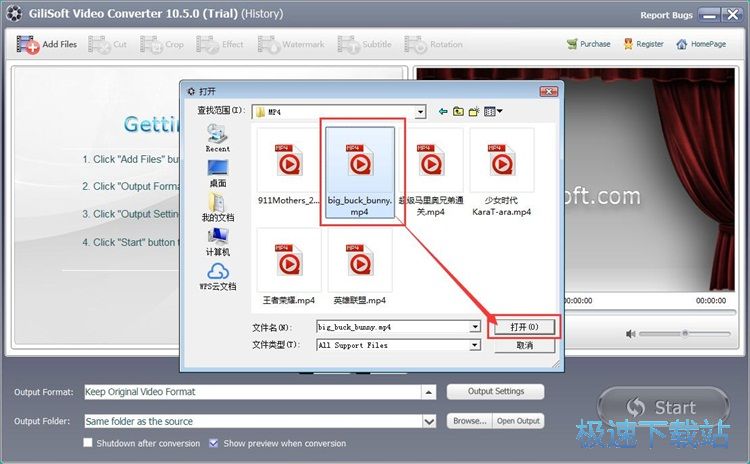Select the 超级马里奥兄弟通关.mp4 file

click(x=431, y=172)
